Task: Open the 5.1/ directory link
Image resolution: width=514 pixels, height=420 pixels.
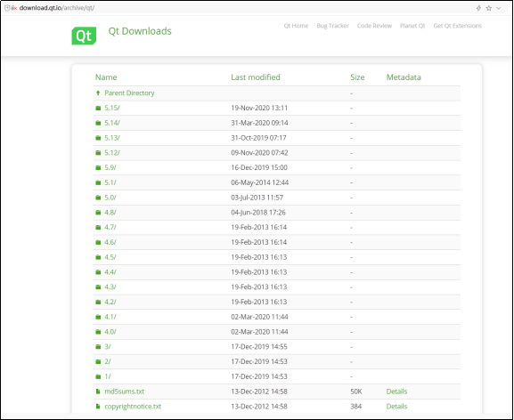Action: (x=110, y=182)
